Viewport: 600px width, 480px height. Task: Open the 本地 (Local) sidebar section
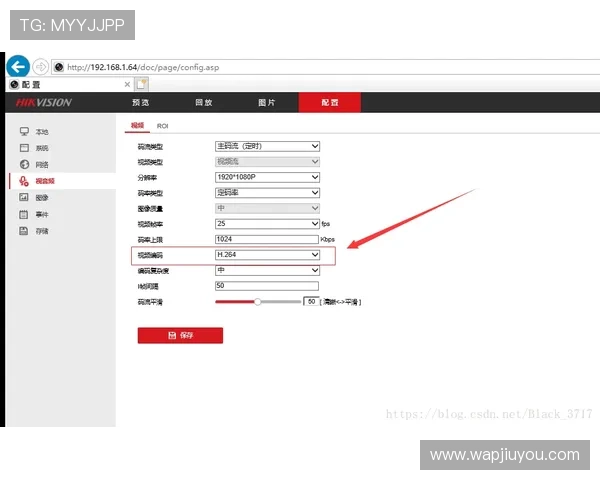pyautogui.click(x=41, y=132)
